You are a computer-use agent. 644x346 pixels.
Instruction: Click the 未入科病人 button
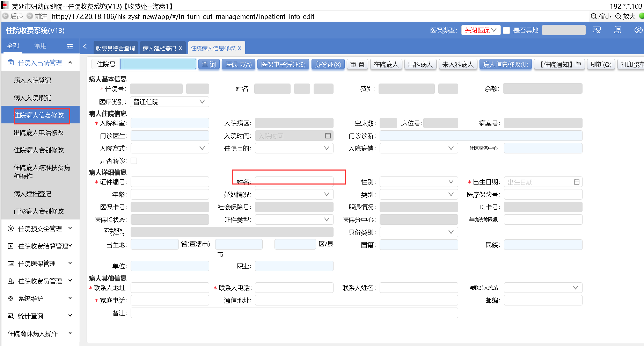click(x=458, y=64)
